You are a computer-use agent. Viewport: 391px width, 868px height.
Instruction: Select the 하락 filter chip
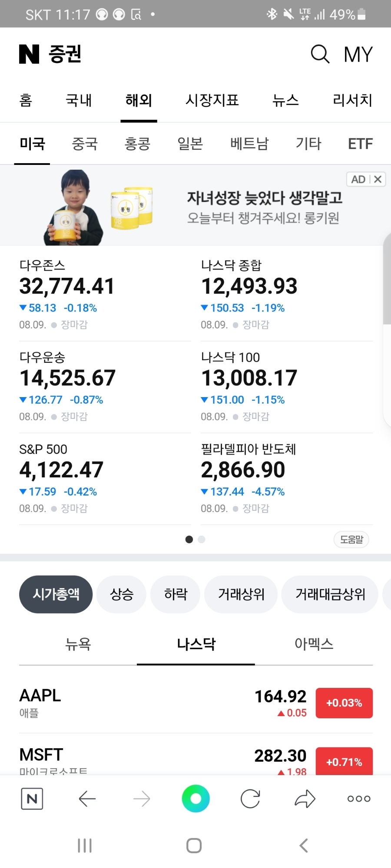pos(176,594)
